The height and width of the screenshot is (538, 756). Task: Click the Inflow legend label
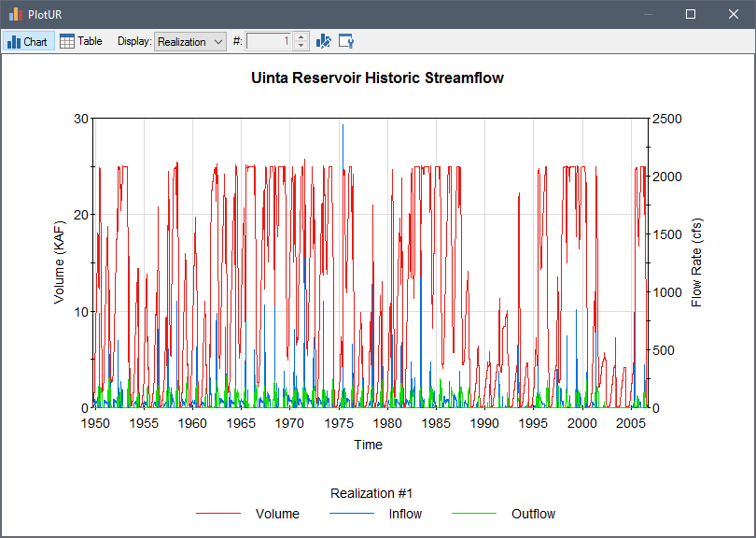(x=405, y=514)
